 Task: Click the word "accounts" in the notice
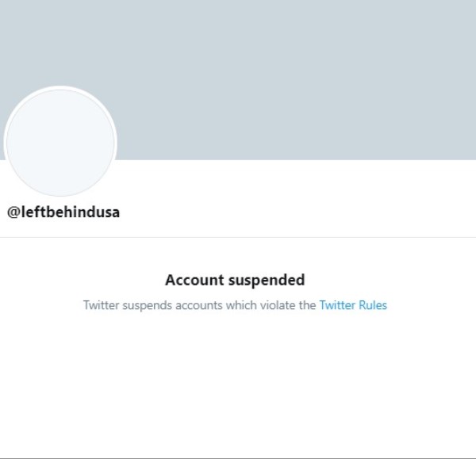click(x=199, y=305)
